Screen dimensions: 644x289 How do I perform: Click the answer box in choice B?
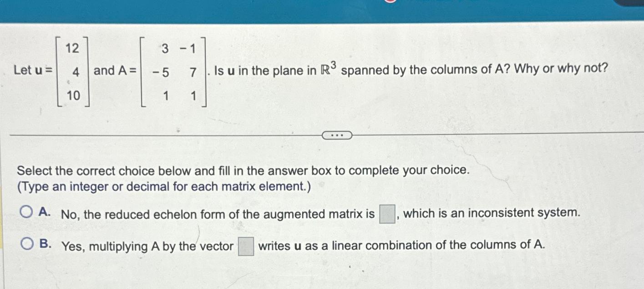pos(246,245)
